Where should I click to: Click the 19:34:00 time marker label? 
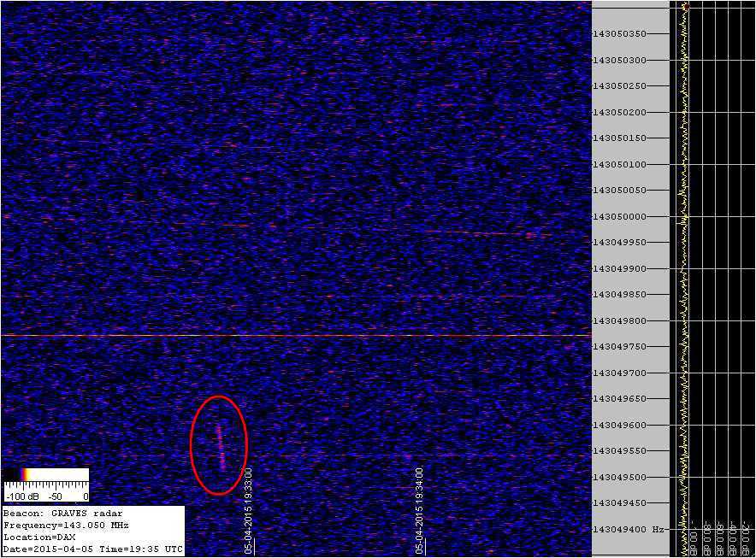[420, 510]
